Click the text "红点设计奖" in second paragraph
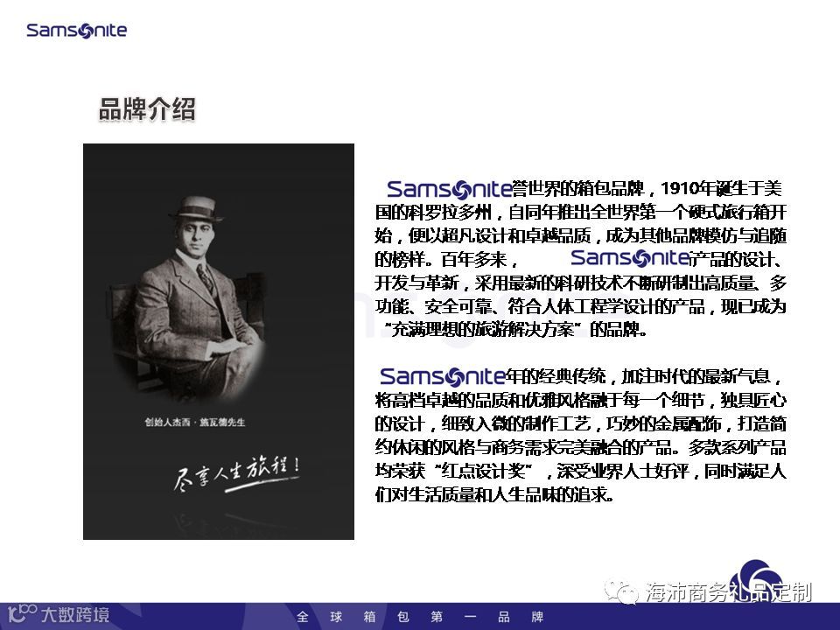This screenshot has width=840, height=630. coord(483,471)
